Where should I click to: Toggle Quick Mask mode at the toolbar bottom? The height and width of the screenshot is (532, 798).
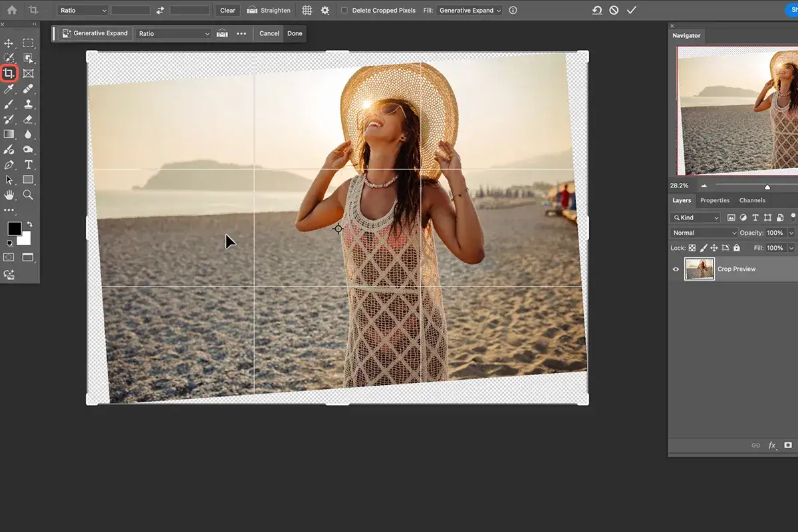point(9,257)
